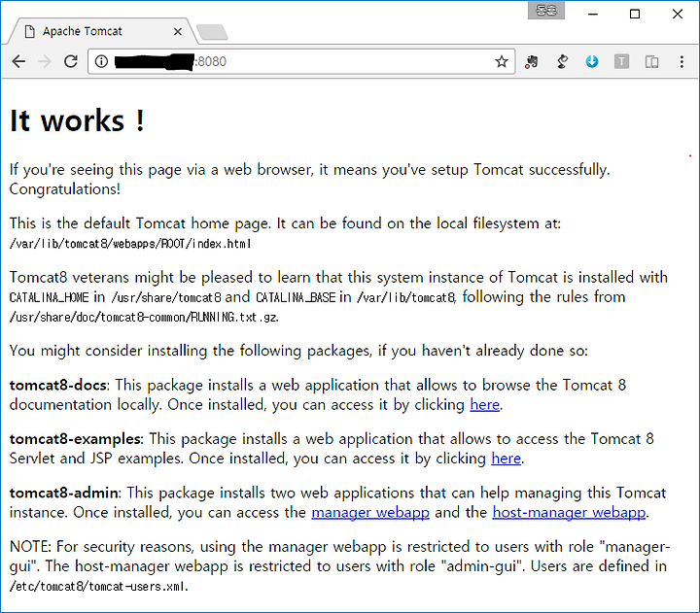This screenshot has height=613, width=700.
Task: Click the 'Congratulations!' text
Action: coord(65,189)
